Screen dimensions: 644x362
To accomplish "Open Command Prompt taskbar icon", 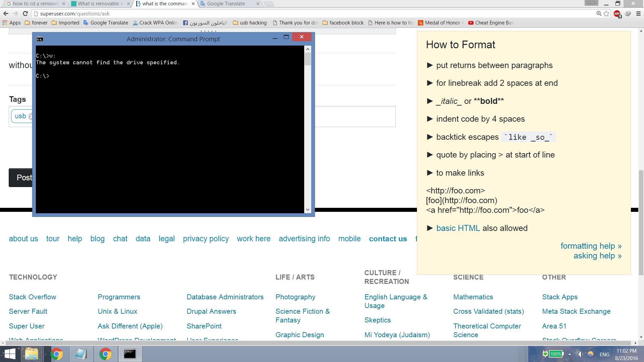I will pyautogui.click(x=130, y=354).
